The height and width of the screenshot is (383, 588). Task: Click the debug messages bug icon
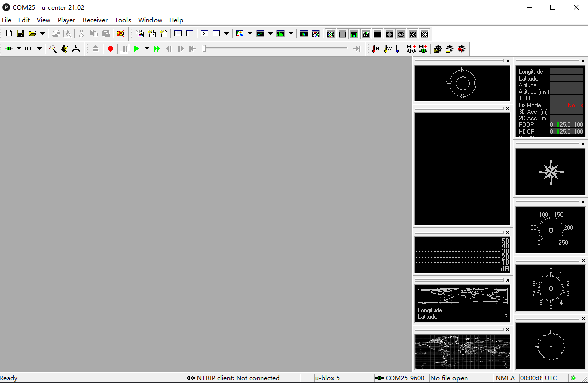tap(64, 49)
